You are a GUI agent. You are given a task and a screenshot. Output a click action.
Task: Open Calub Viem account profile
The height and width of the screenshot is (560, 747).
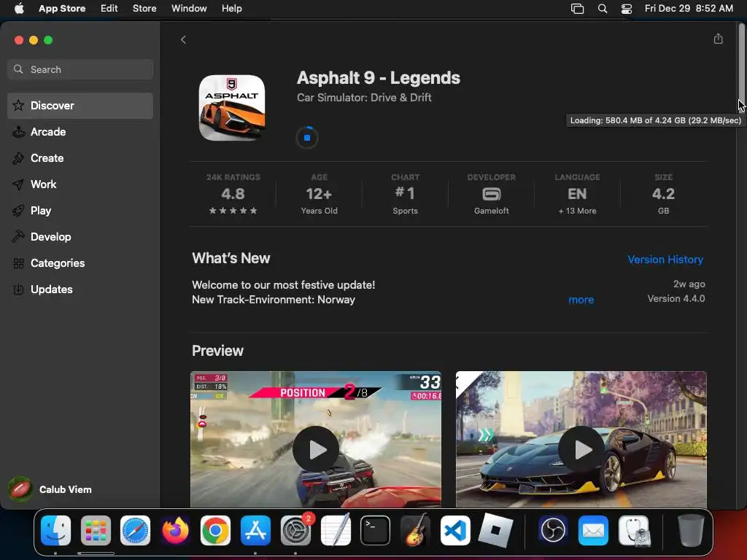[50, 489]
